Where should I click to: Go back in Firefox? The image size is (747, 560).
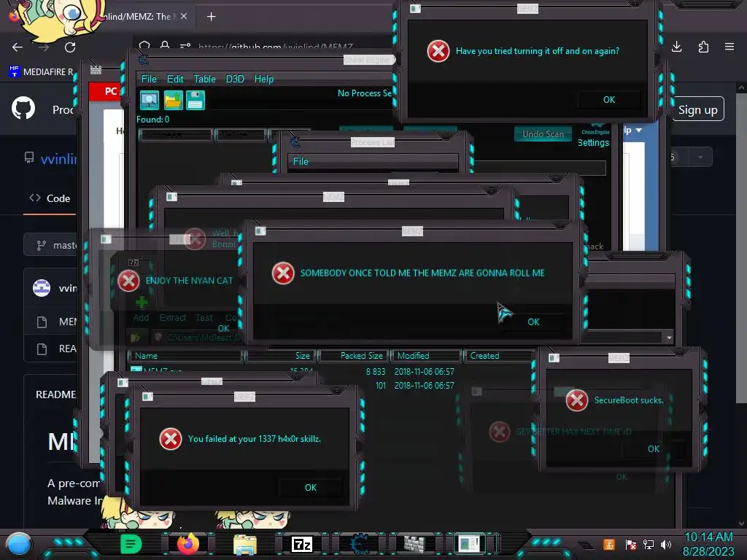click(x=18, y=47)
